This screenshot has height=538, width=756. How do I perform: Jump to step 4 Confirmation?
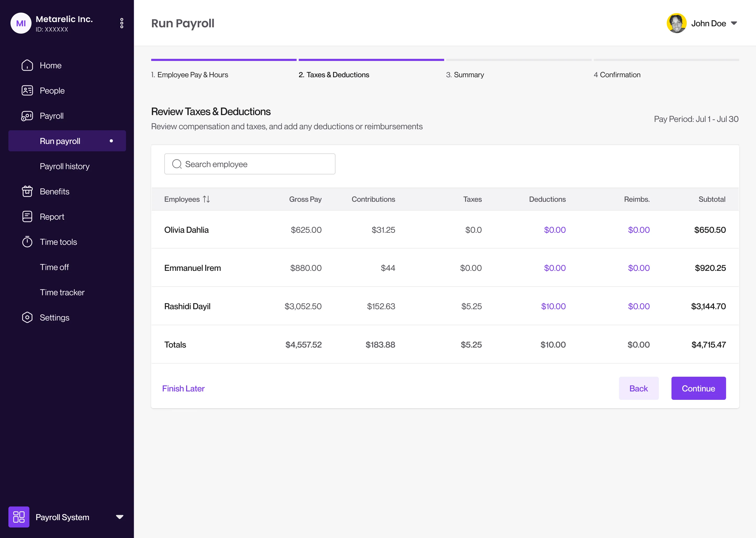(x=617, y=75)
